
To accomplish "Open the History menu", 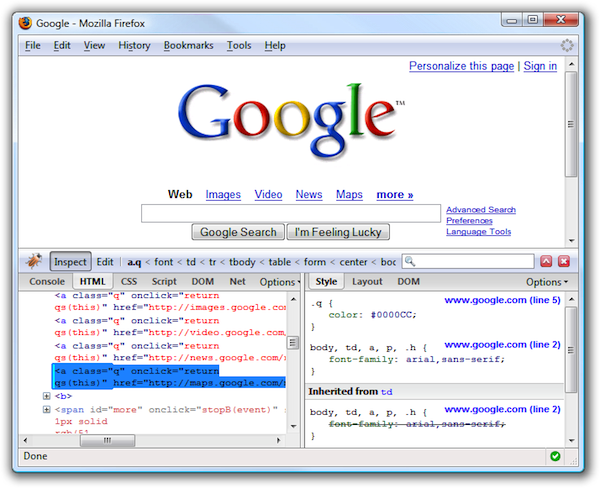I will tap(134, 45).
